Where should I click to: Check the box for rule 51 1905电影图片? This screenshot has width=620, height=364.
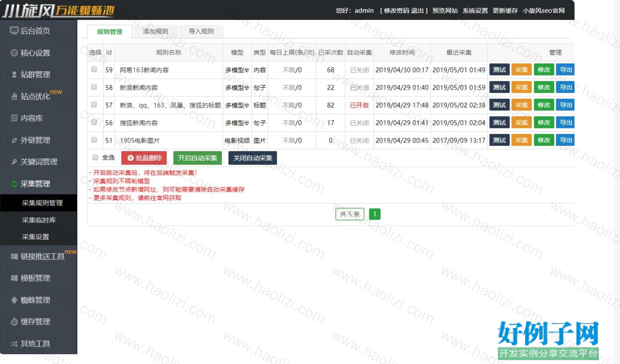click(94, 140)
